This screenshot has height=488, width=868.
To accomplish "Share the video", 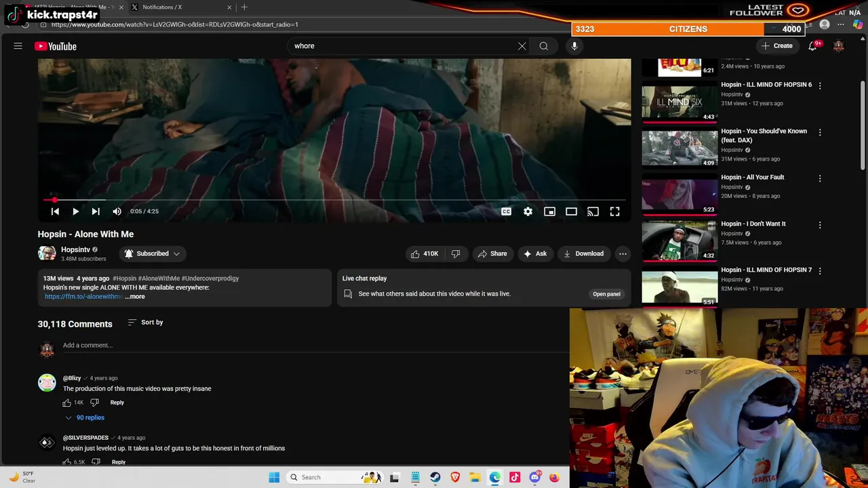I will [x=492, y=253].
